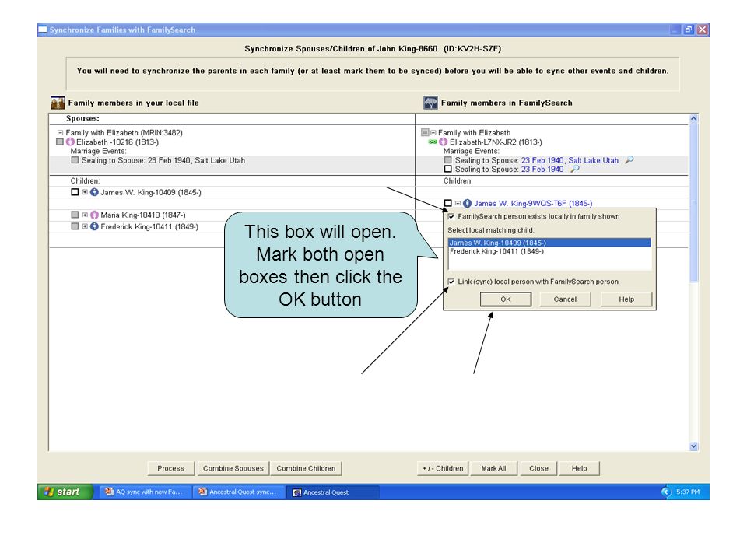The image size is (747, 560).
Task: Click the +/- Children button
Action: (443, 468)
